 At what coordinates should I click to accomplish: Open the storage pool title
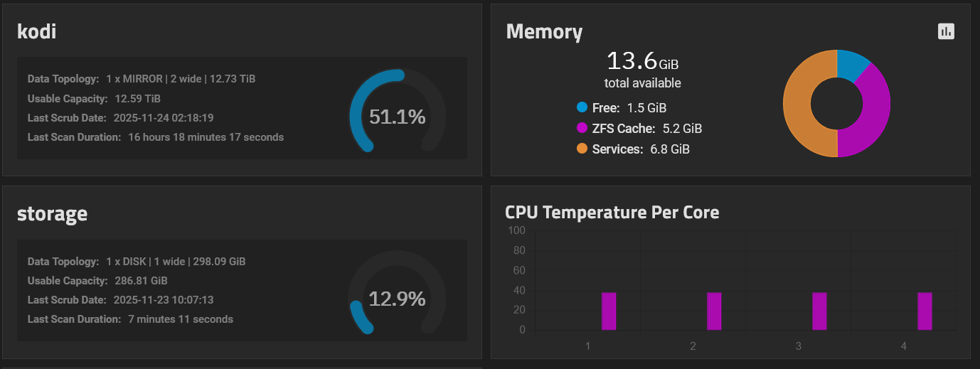[52, 213]
